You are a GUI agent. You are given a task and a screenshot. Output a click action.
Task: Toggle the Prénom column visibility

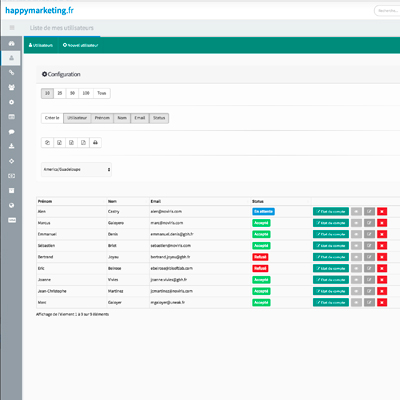[102, 118]
